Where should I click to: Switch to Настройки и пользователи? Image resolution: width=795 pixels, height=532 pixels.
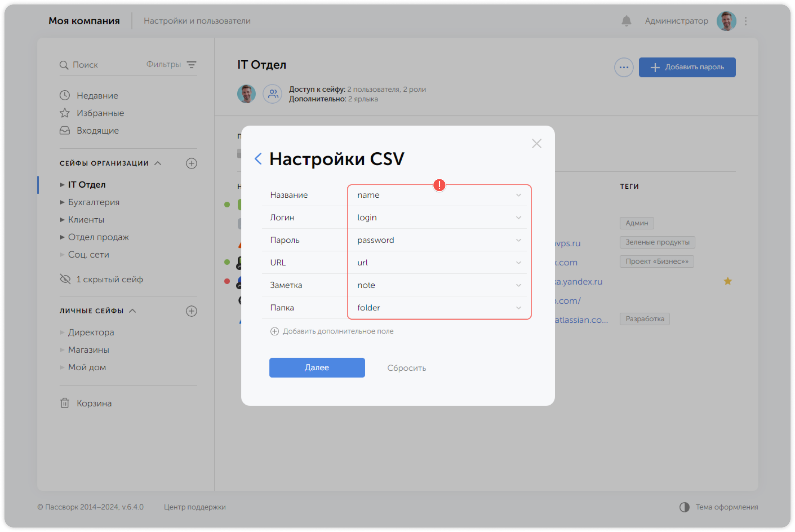click(x=198, y=21)
